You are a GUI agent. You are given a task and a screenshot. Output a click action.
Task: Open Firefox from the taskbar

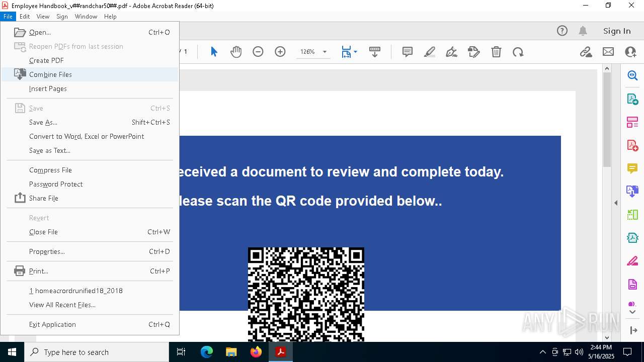tap(256, 352)
